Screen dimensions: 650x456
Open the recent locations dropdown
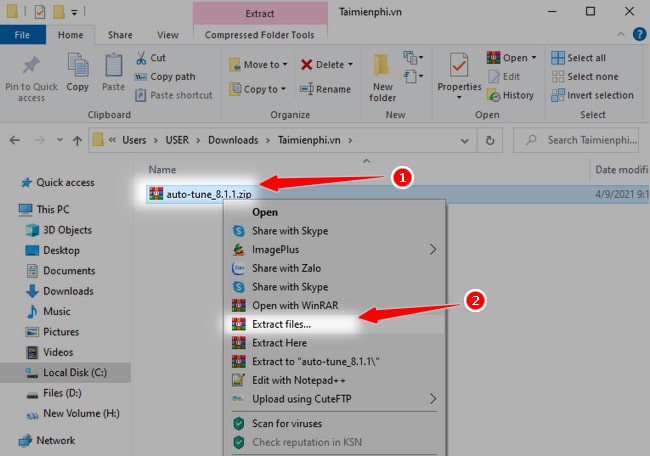pyautogui.click(x=60, y=140)
